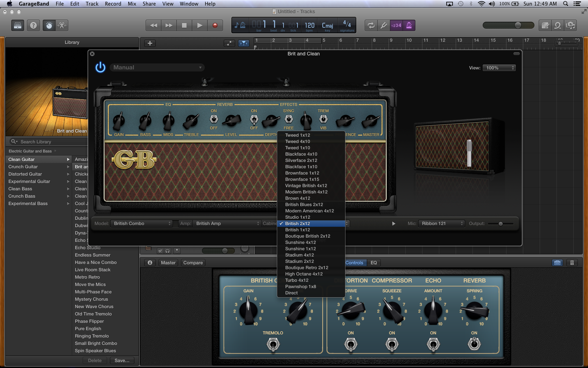Adjust the master volume slider in toolbar
The image size is (588, 368).
[x=508, y=25]
